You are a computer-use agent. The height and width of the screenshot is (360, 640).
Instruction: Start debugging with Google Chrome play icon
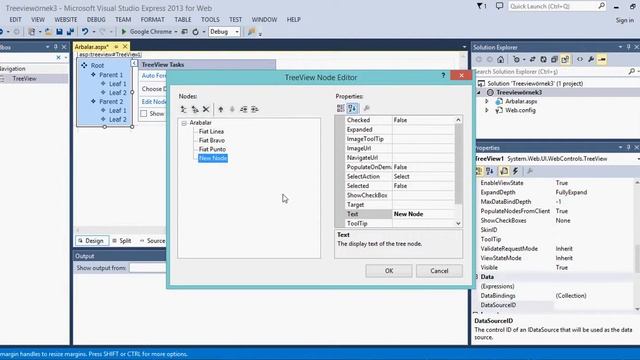click(124, 31)
